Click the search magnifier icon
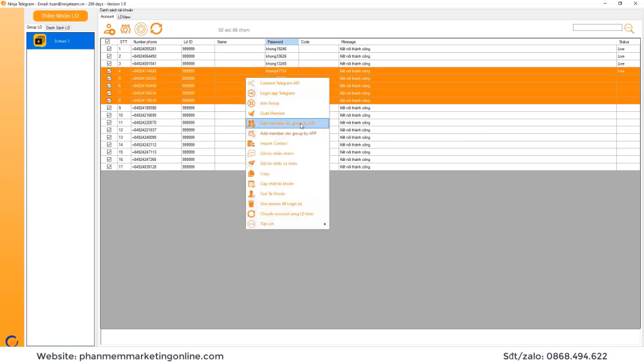The image size is (644, 362). click(x=629, y=28)
